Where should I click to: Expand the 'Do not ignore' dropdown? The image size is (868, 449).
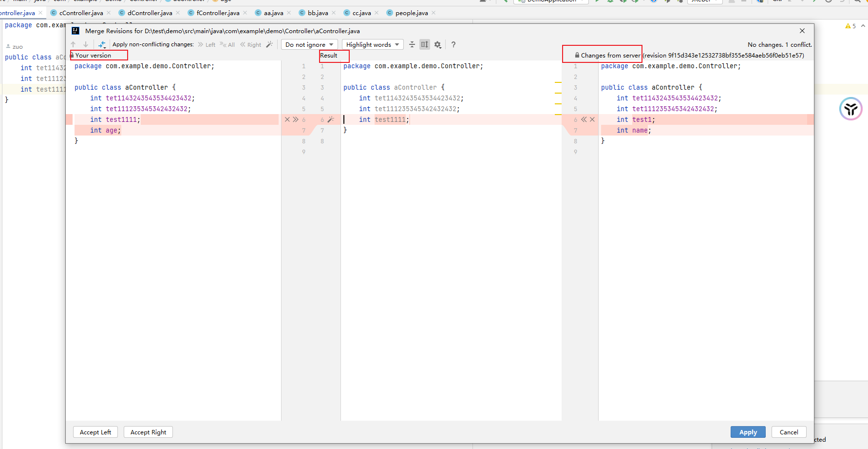coord(309,44)
